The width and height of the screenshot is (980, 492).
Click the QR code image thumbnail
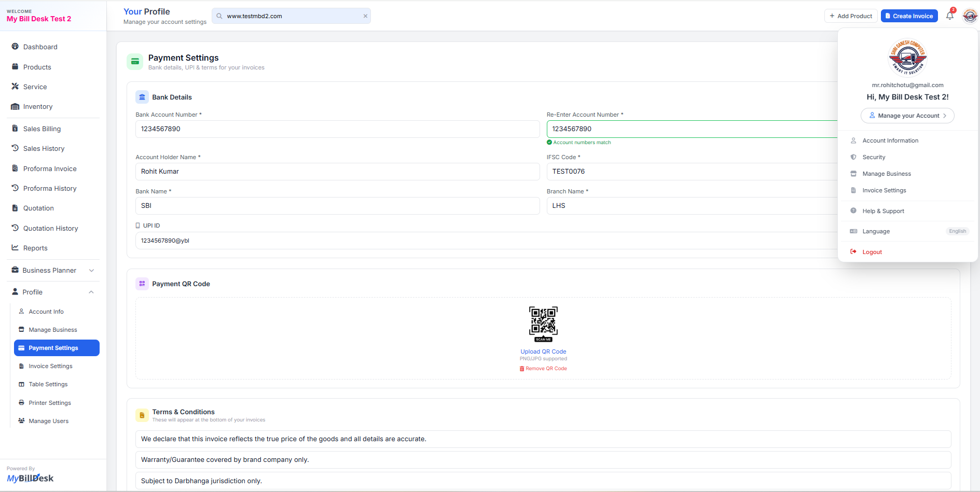coord(543,324)
